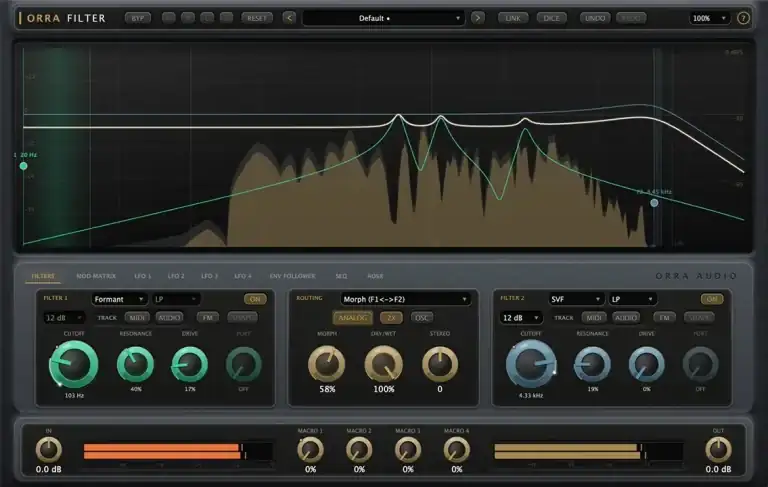Open the Routing Morph (F1<->F2) dropdown
The height and width of the screenshot is (487, 768).
tap(405, 299)
